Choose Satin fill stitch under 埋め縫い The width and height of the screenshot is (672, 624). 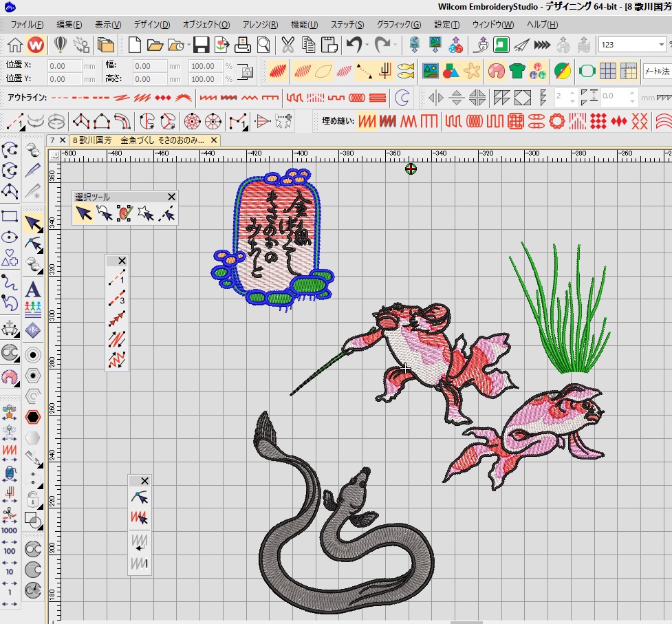[367, 121]
